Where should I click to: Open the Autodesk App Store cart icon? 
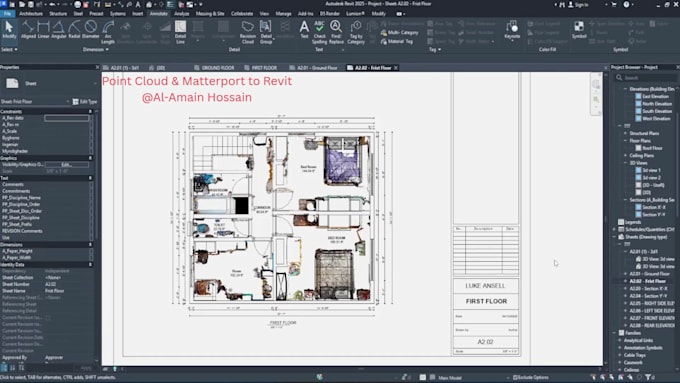[x=614, y=4]
